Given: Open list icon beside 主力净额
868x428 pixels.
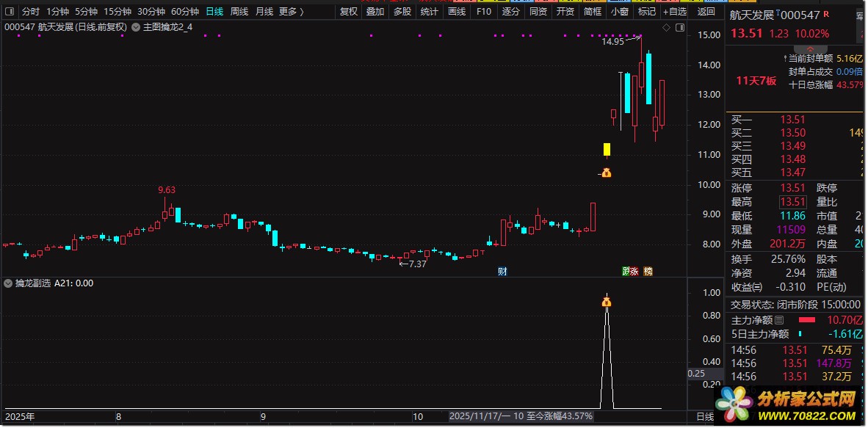Looking at the screenshot, I should 779,320.
